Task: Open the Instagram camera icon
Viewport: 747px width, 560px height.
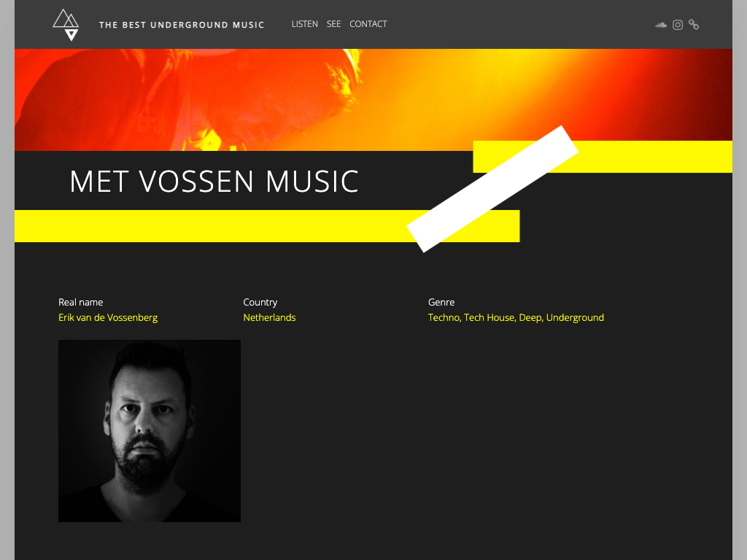Action: (x=678, y=25)
